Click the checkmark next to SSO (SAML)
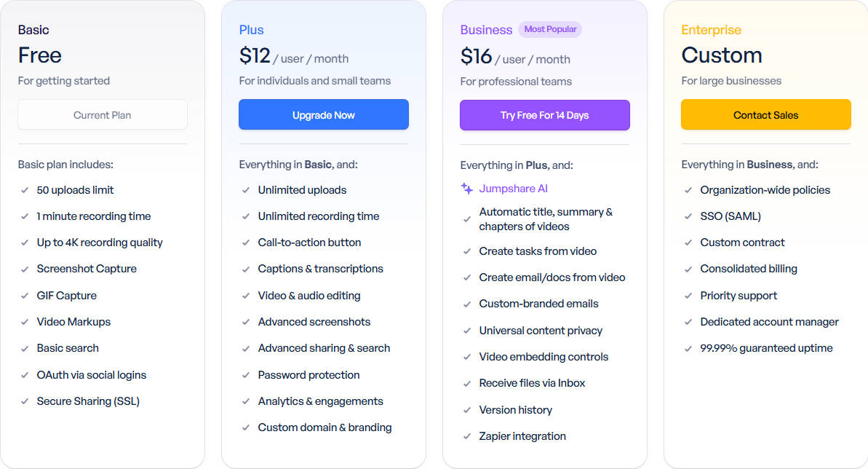Image resolution: width=868 pixels, height=469 pixels. point(688,216)
